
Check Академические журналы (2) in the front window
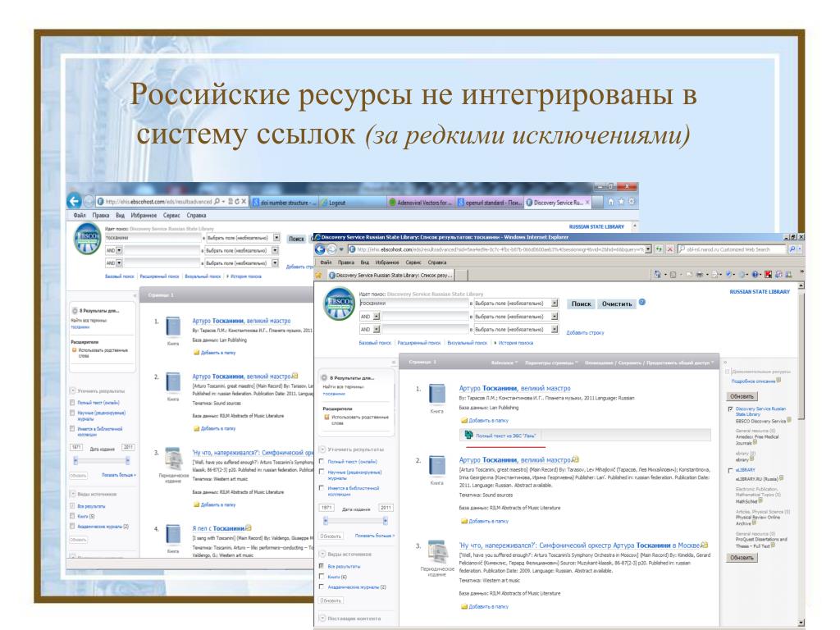[x=322, y=587]
